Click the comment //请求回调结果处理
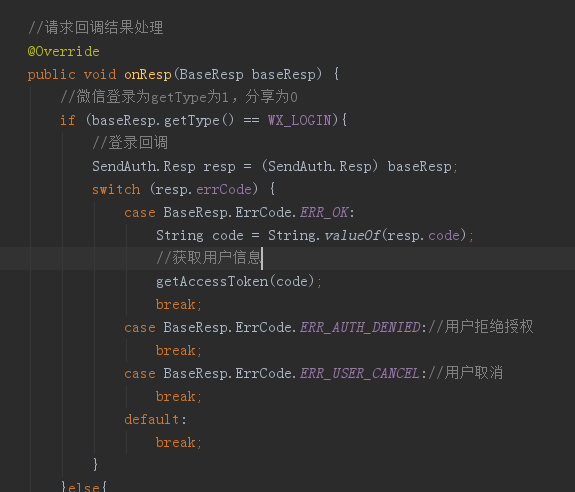575x492 pixels. tap(95, 28)
